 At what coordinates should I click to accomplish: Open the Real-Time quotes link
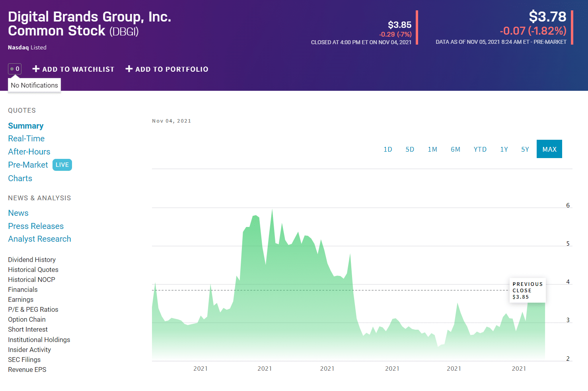tap(26, 139)
